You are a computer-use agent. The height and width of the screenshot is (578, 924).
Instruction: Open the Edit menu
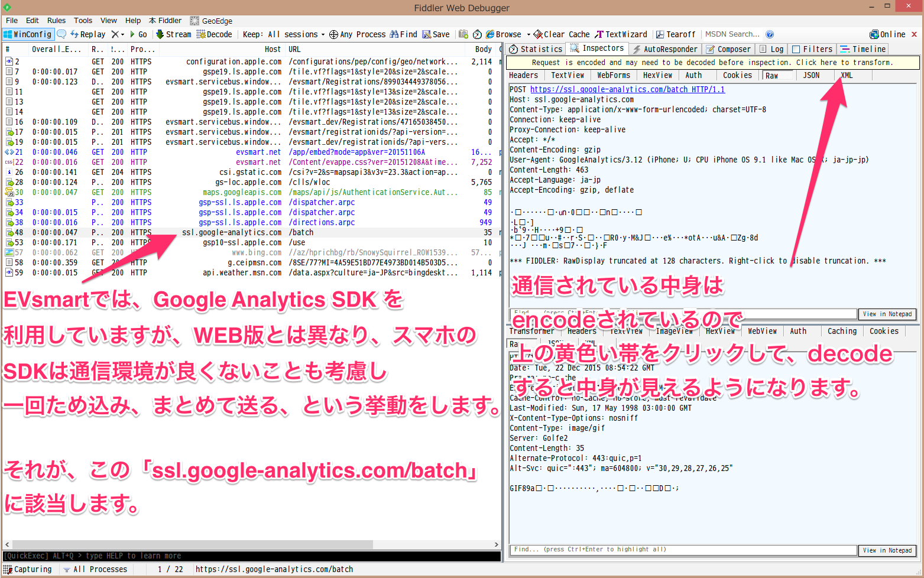[33, 20]
